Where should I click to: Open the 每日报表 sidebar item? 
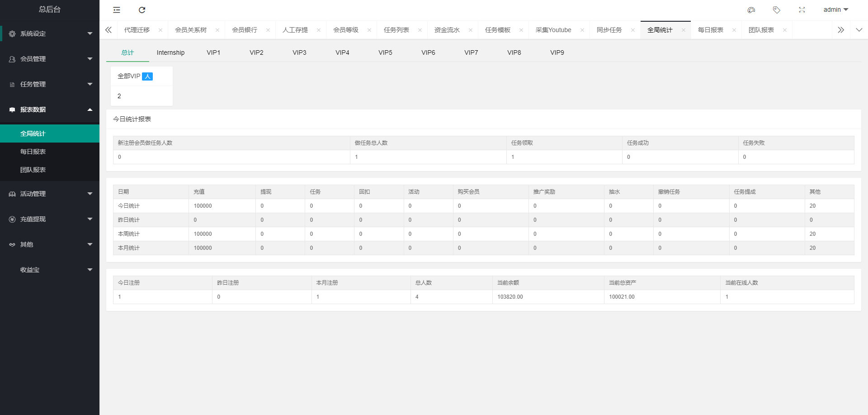pyautogui.click(x=33, y=152)
